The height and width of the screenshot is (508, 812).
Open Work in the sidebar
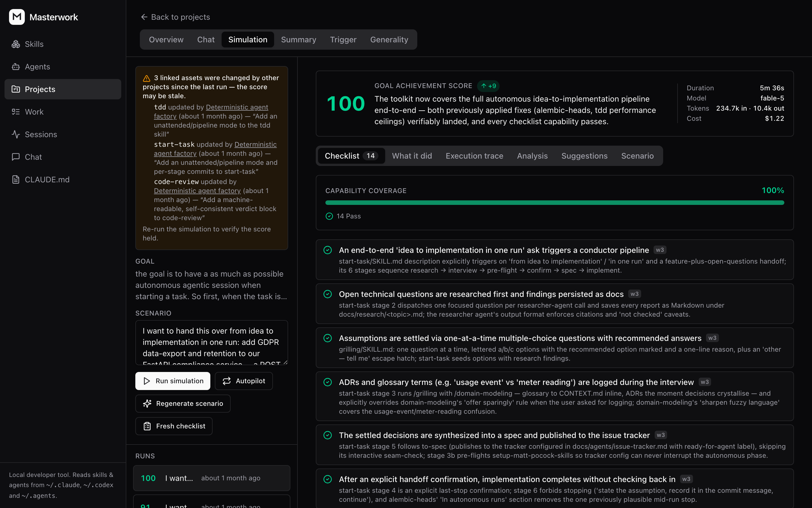[x=63, y=112]
